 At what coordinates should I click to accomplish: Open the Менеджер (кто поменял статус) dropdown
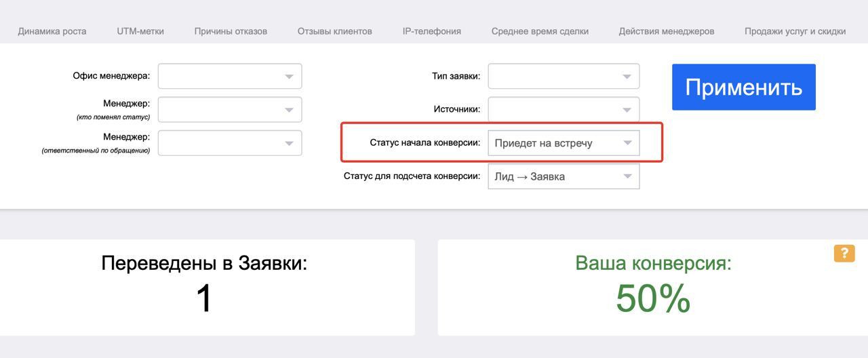pyautogui.click(x=230, y=110)
